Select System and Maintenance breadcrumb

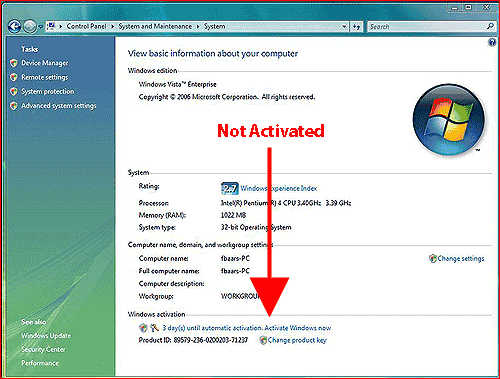click(x=155, y=26)
